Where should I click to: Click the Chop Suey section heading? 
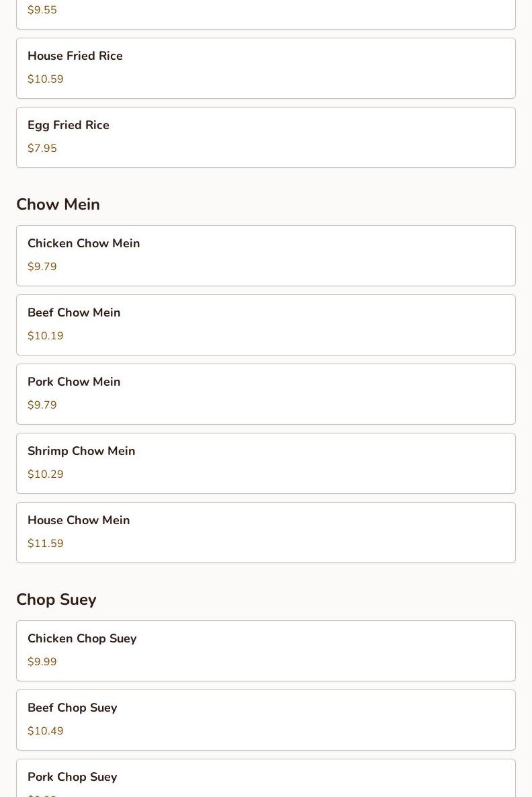pyautogui.click(x=56, y=599)
